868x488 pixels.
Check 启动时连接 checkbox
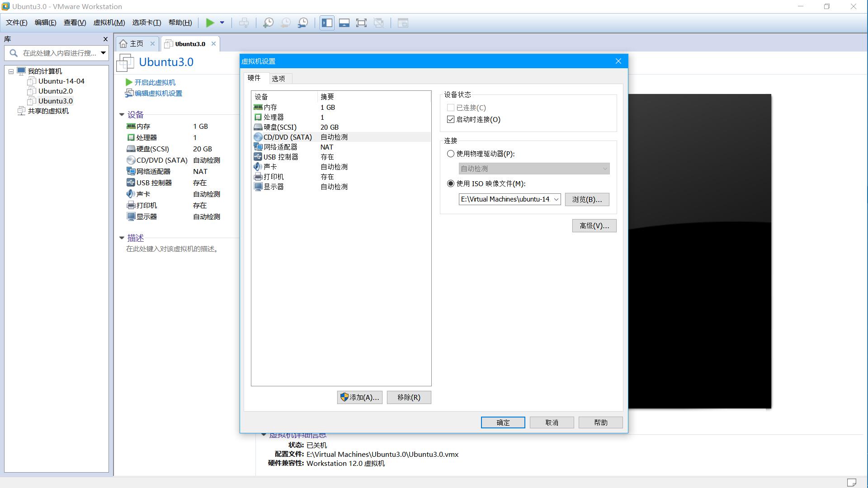coord(450,119)
